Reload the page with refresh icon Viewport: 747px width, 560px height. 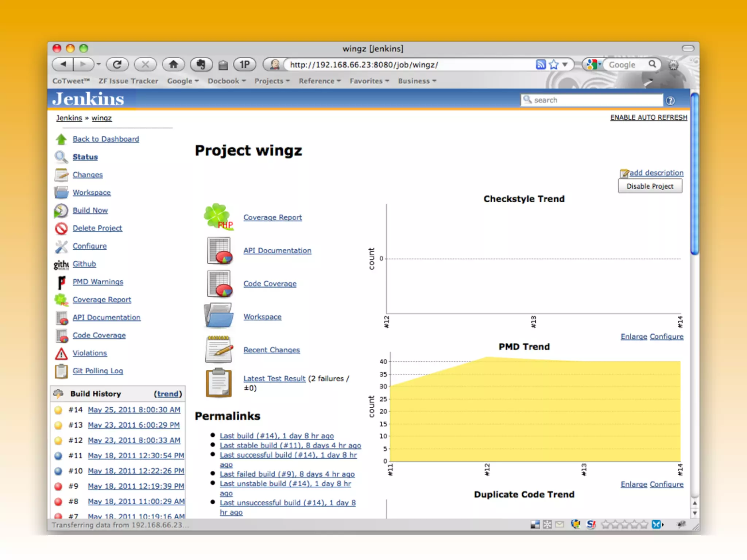117,65
